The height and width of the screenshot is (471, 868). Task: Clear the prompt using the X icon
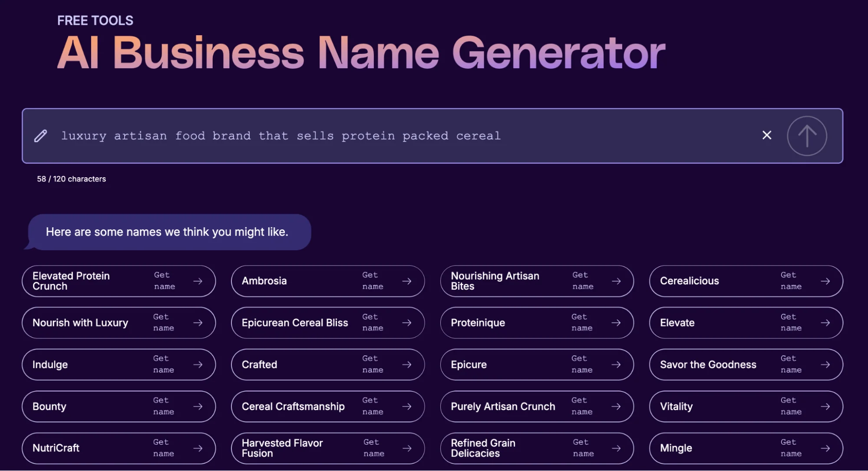point(766,136)
